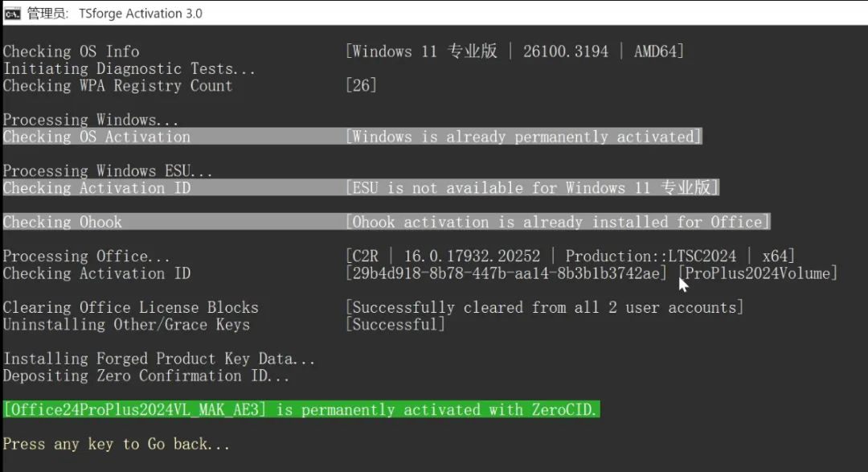Click the Press any key to Go back prompt
Viewport: 868px width, 472px height.
point(117,444)
